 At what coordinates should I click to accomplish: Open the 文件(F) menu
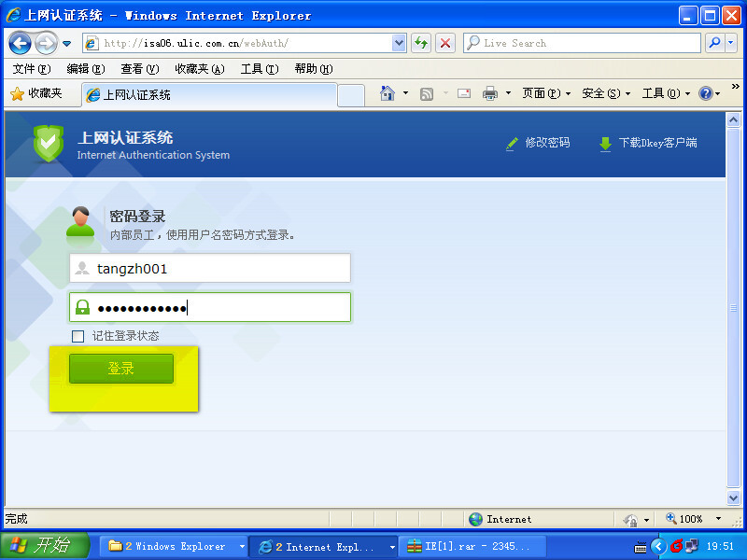point(32,69)
